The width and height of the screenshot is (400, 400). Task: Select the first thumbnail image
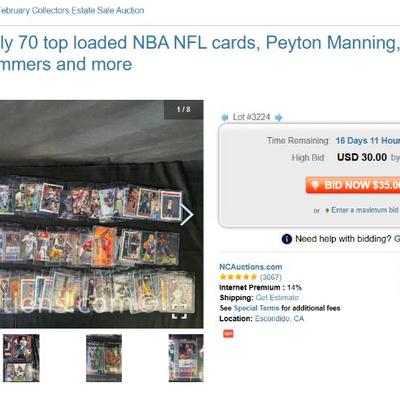pos(21,358)
